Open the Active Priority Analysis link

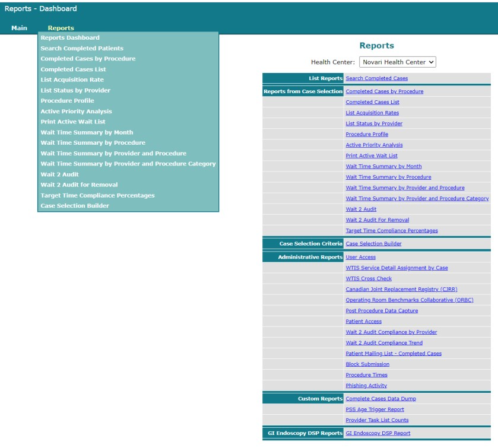click(374, 145)
